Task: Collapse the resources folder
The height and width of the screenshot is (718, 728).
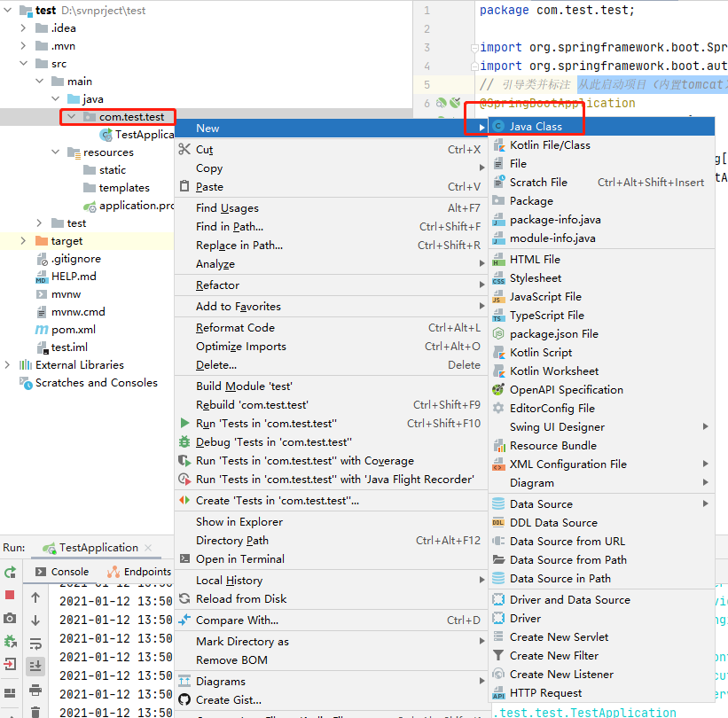Action: [x=55, y=152]
